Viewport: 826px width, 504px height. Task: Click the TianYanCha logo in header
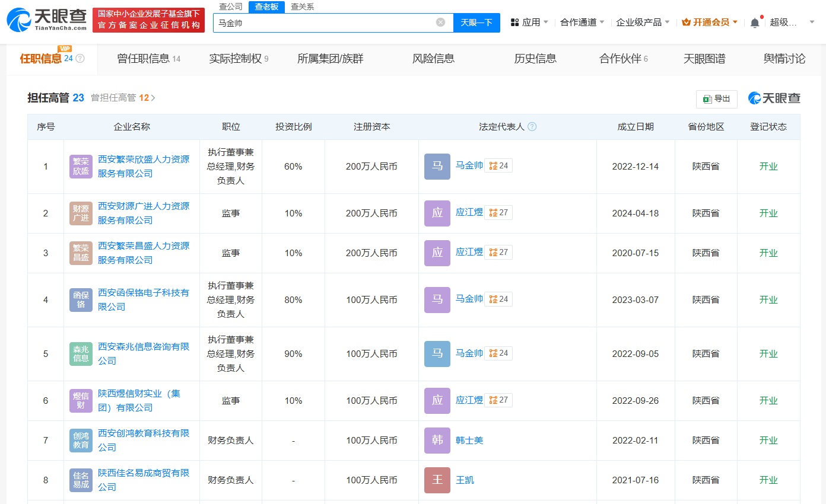pos(47,20)
